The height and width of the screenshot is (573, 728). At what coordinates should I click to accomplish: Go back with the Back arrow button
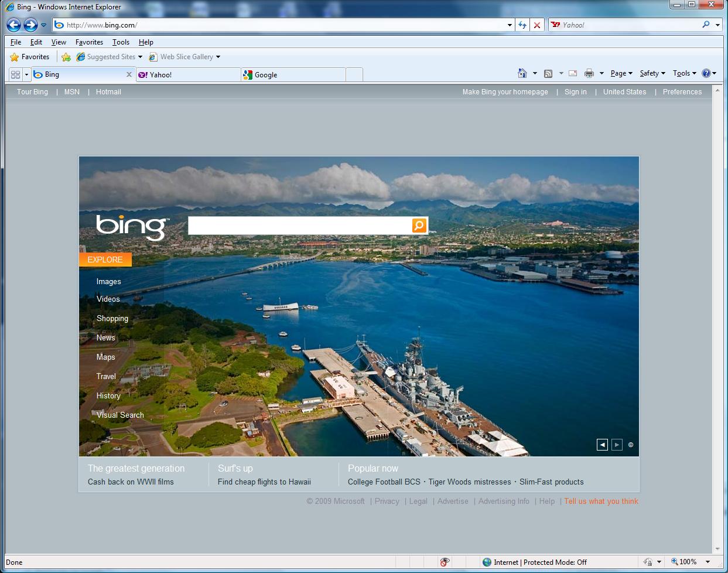(x=14, y=25)
